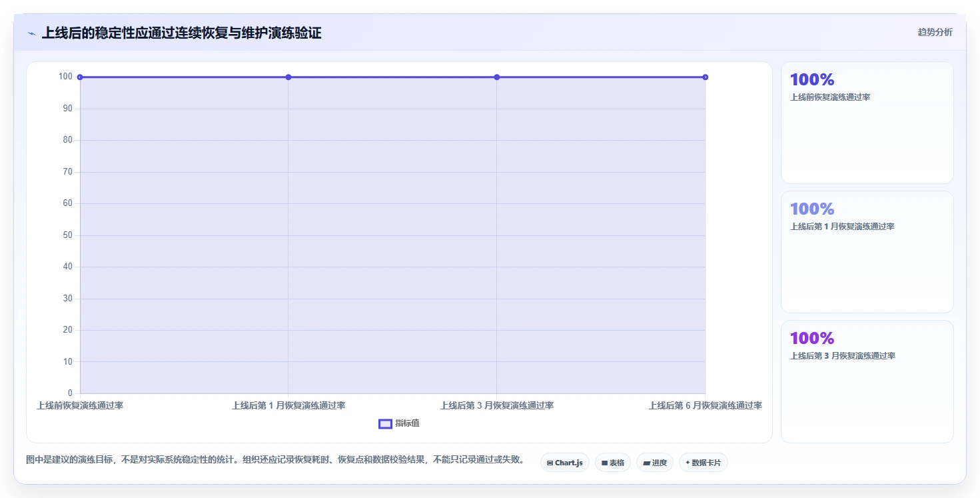Image resolution: width=980 pixels, height=498 pixels.
Task: Open the 上线后第 3 月恢复演练通过率 card
Action: [x=867, y=381]
